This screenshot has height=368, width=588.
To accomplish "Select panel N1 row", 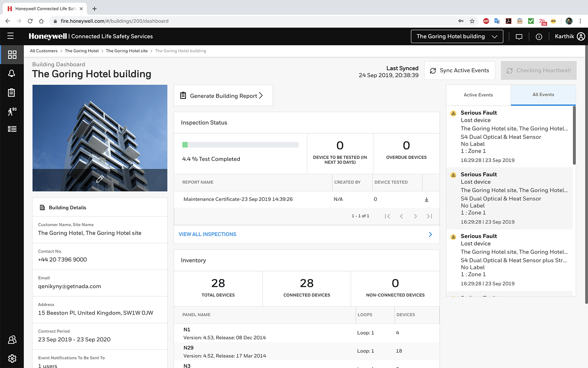I will click(307, 333).
